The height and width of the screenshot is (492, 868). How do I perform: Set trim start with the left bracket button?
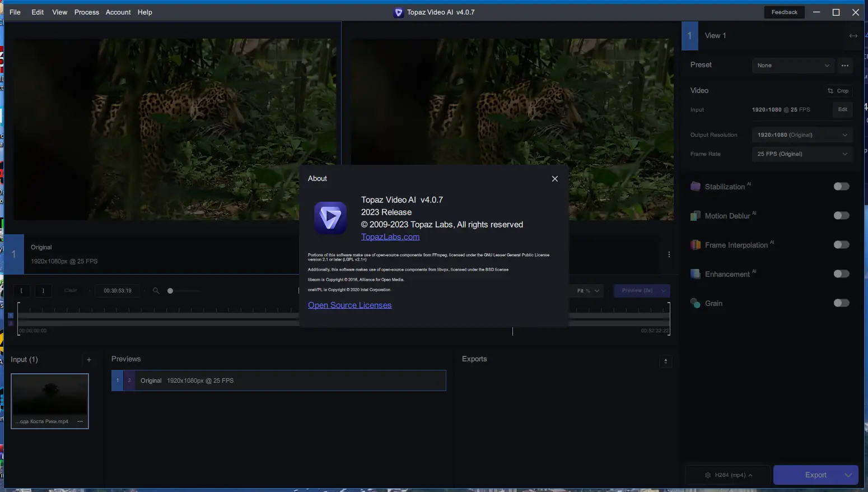click(21, 291)
